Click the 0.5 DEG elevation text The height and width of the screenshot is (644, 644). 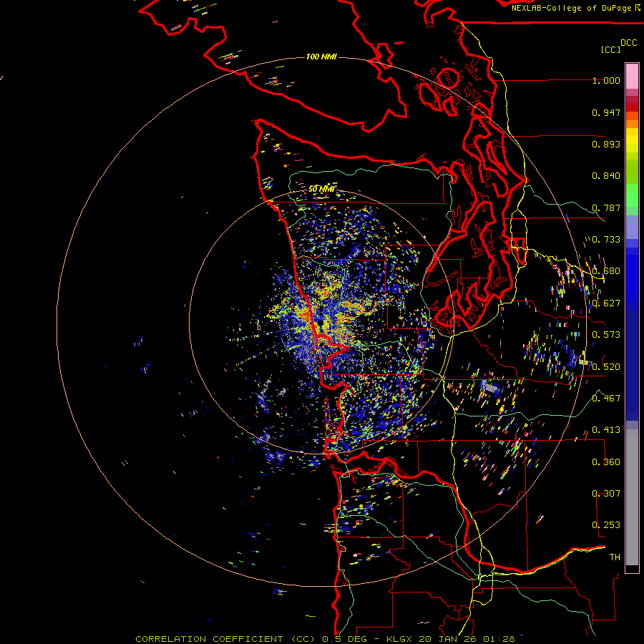coord(345,639)
